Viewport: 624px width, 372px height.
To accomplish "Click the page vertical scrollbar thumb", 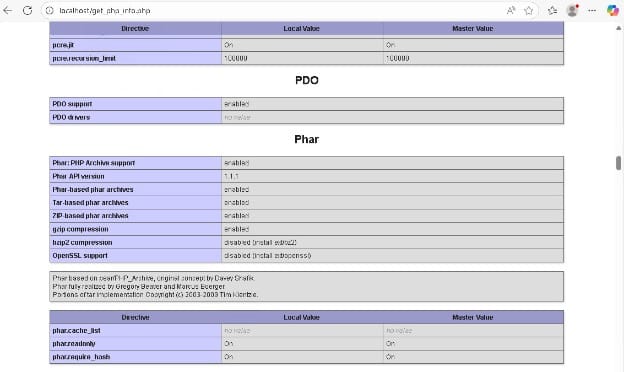I will pos(618,163).
